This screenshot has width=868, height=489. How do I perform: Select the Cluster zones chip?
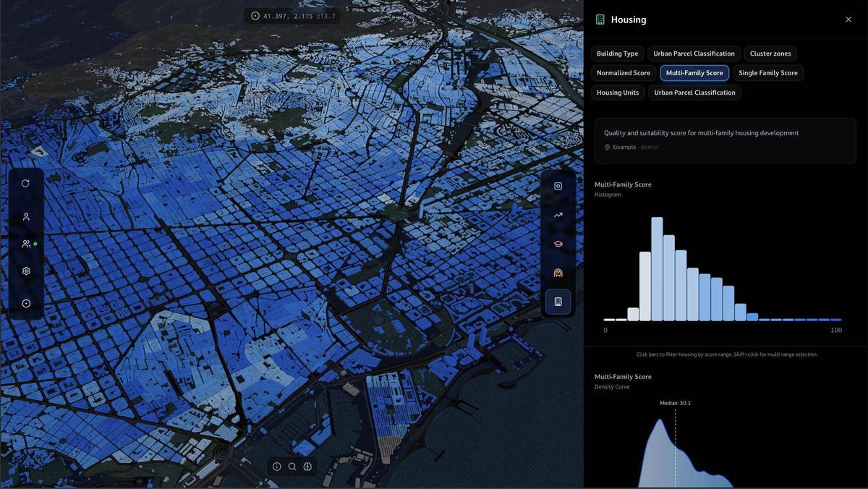[x=770, y=54]
